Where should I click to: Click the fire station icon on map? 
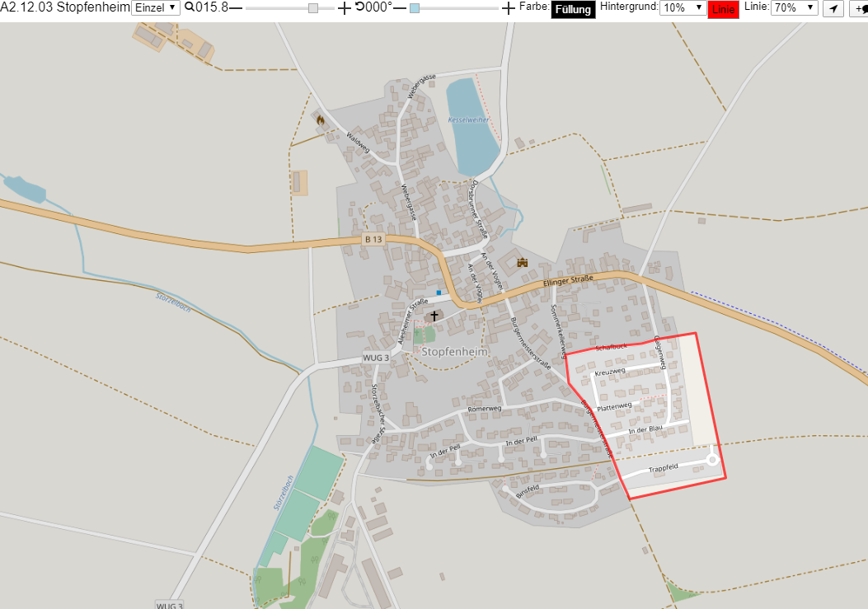tap(320, 119)
